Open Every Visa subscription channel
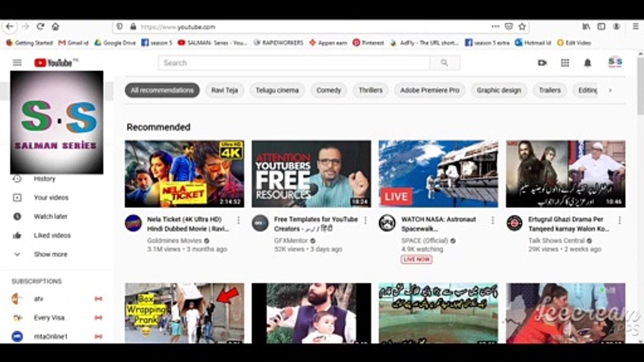Image resolution: width=644 pixels, height=362 pixels. pyautogui.click(x=56, y=318)
